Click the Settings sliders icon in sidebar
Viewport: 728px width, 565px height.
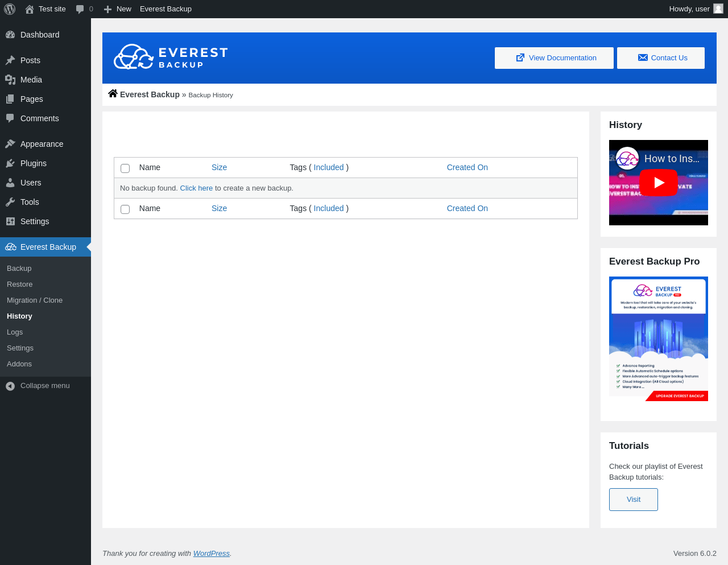point(10,221)
